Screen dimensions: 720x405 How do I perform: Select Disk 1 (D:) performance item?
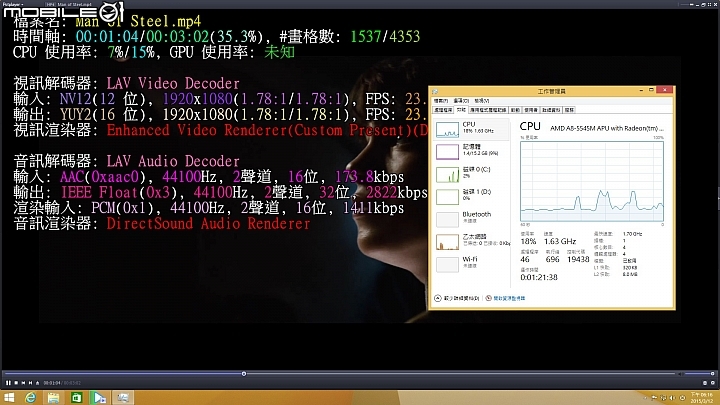pos(472,197)
